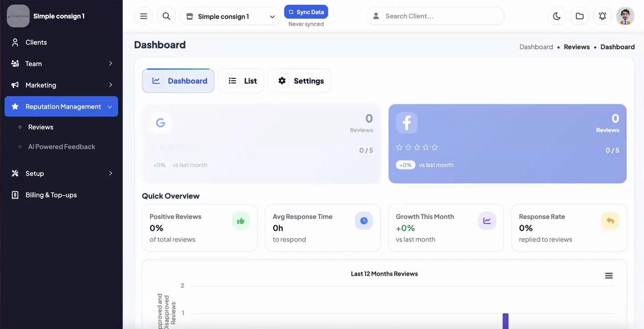Expand the Marketing sidebar section
Viewport: 644px width, 329px height.
pyautogui.click(x=61, y=85)
